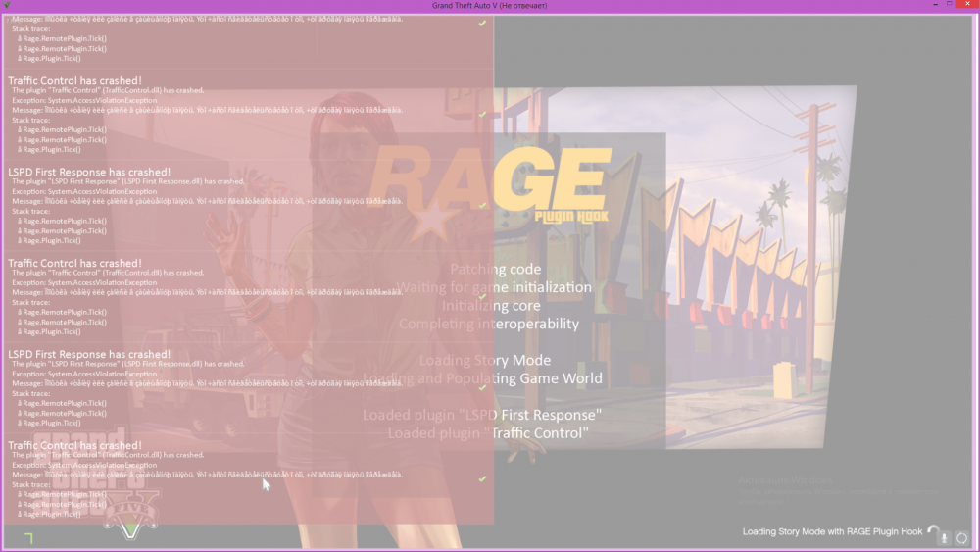Screen dimensions: 980x552
Task: Click the 'Initializing core' line
Action: [491, 306]
